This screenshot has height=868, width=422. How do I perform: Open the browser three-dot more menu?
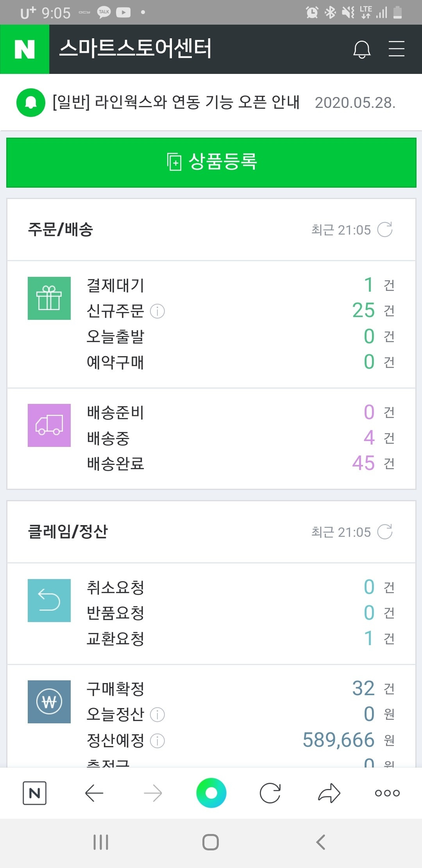coord(387,793)
